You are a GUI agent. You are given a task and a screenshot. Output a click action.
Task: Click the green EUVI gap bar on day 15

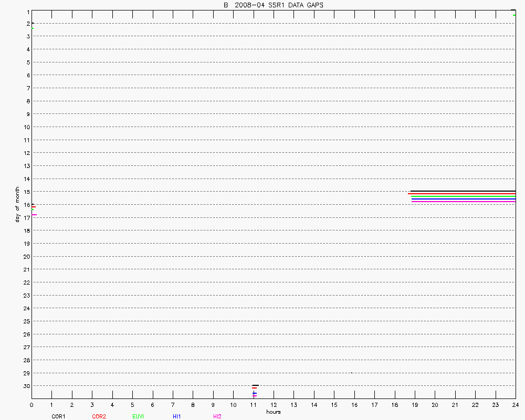[462, 196]
